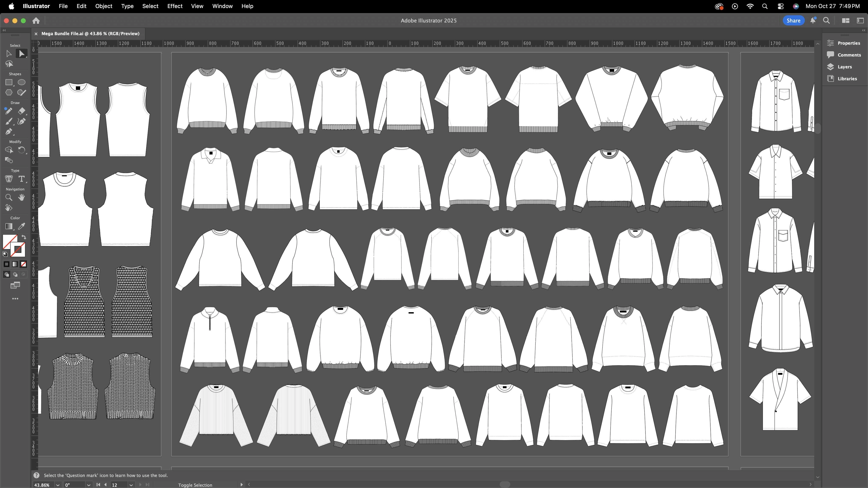868x488 pixels.
Task: Open the Layers panel
Action: click(x=840, y=67)
